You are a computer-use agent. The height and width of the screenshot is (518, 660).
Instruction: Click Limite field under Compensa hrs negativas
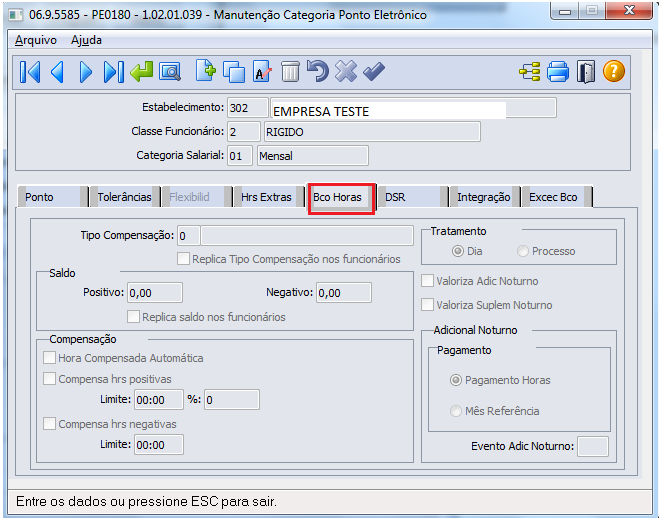tap(159, 445)
